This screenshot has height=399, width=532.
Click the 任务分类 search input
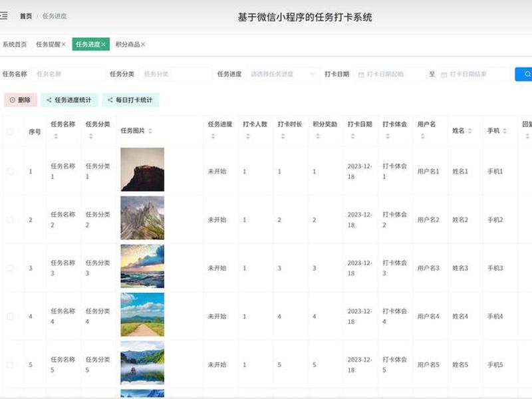click(176, 74)
